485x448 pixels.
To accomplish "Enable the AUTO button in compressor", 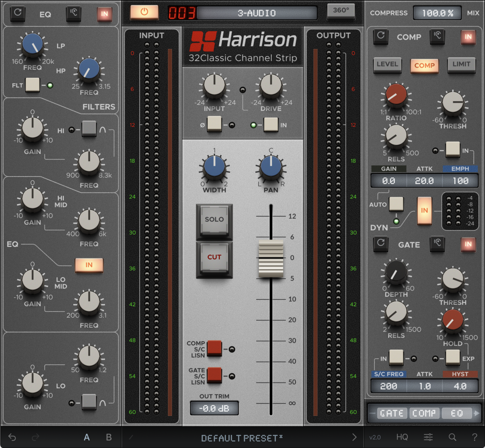I will (x=396, y=204).
